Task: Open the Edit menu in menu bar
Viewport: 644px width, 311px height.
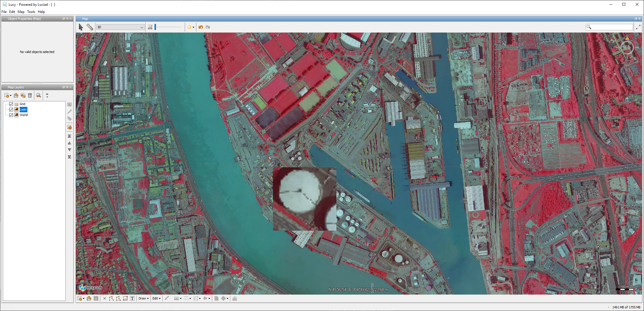Action: (12, 12)
